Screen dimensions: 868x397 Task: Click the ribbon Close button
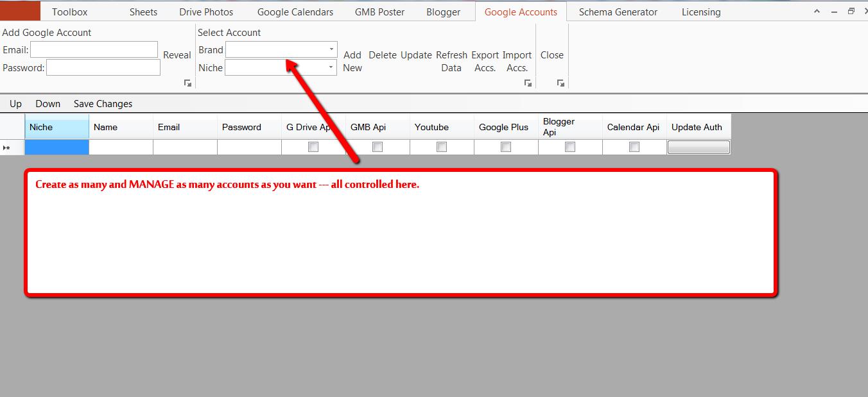552,55
